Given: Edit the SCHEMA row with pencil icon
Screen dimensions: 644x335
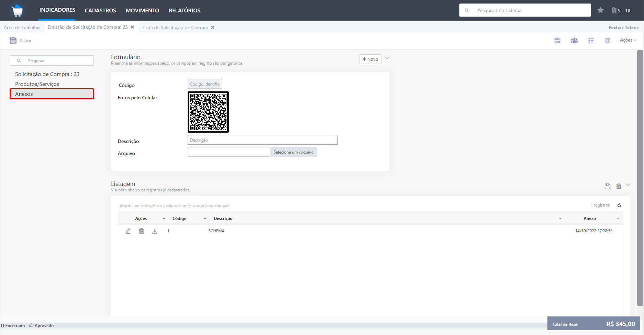Looking at the screenshot, I should coord(128,231).
